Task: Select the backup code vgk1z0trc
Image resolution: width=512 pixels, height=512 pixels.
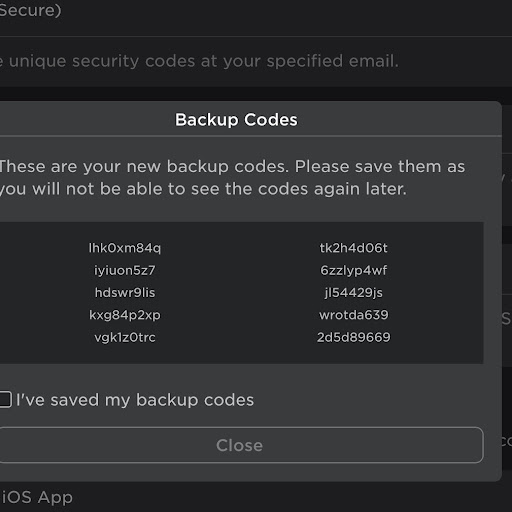Action: tap(125, 338)
